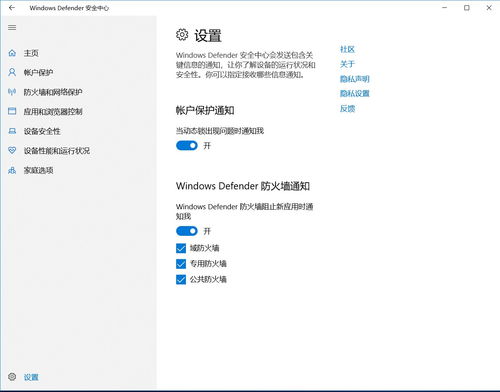Minimize the Windows Defender window
500x392 pixels.
tap(444, 8)
